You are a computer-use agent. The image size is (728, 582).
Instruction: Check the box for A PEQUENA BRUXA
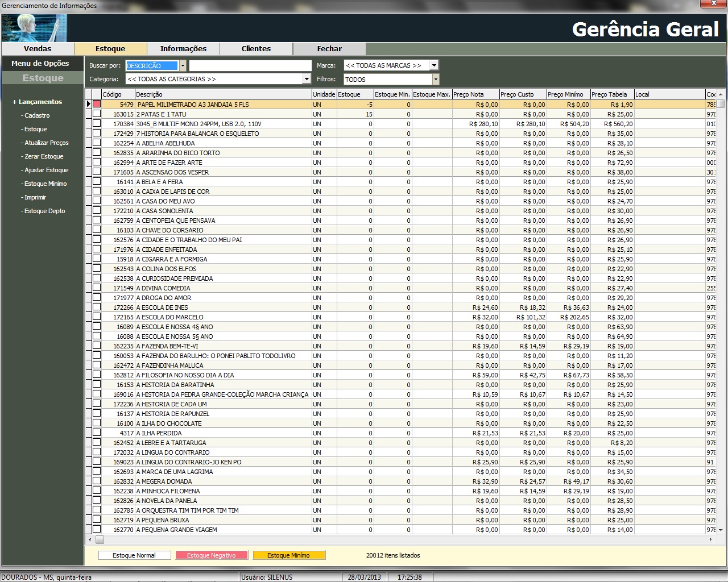[97, 519]
